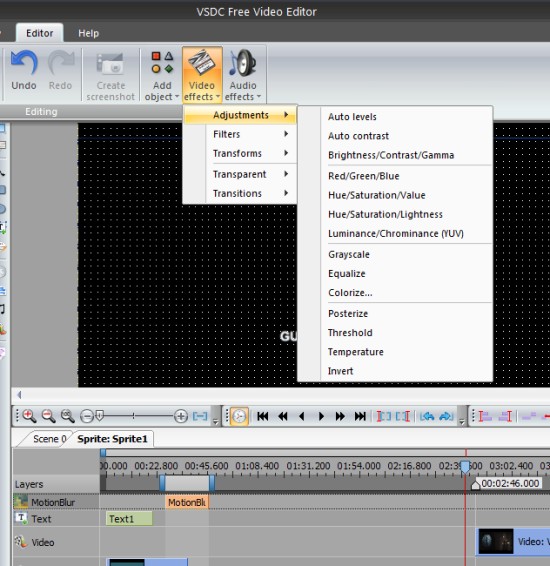Click the Video layer icon
This screenshot has width=550, height=566.
click(x=21, y=541)
